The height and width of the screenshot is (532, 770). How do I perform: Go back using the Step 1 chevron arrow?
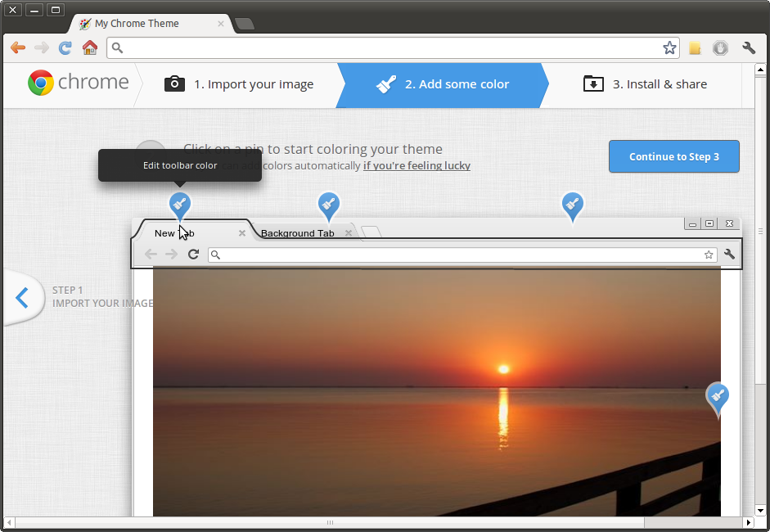22,298
